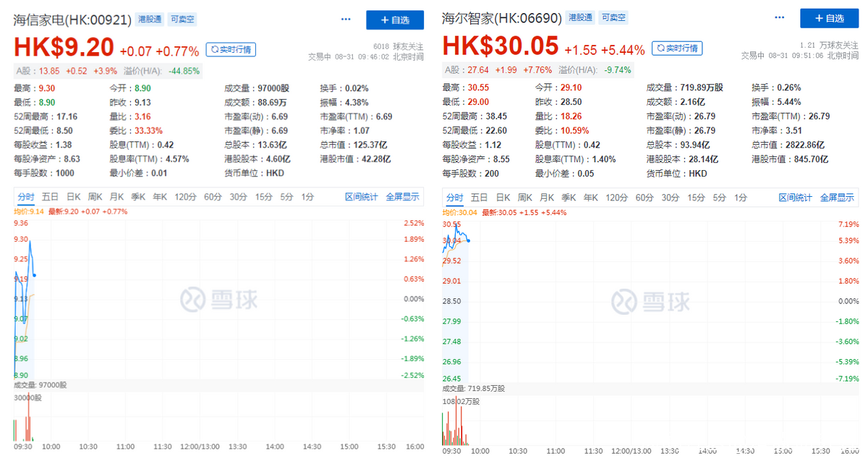The image size is (868, 464).
Task: Open 区间统计 for 海尔智家 chart
Action: [x=795, y=198]
